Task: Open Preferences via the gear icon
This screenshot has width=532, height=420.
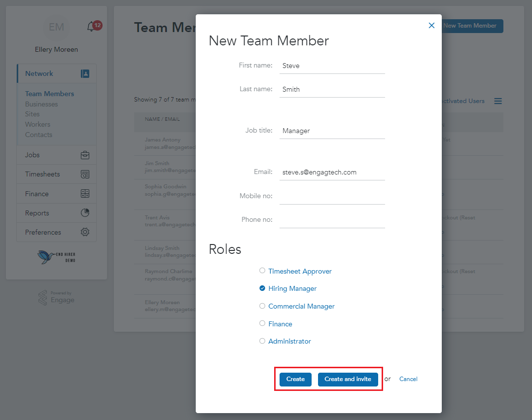Action: (85, 232)
